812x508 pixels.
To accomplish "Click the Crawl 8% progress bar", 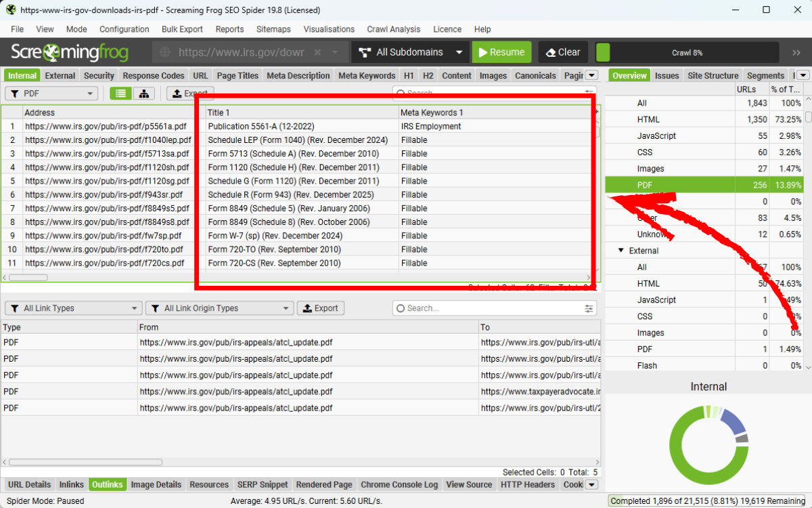I will point(687,52).
